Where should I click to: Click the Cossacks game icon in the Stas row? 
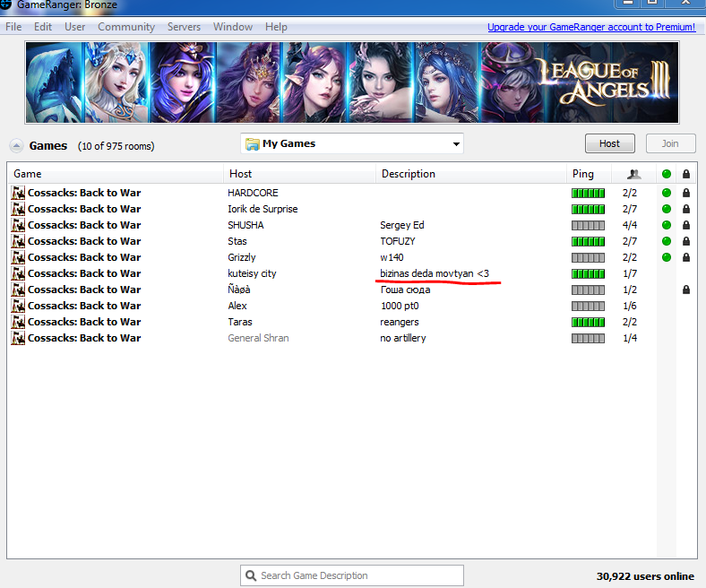[x=18, y=241]
